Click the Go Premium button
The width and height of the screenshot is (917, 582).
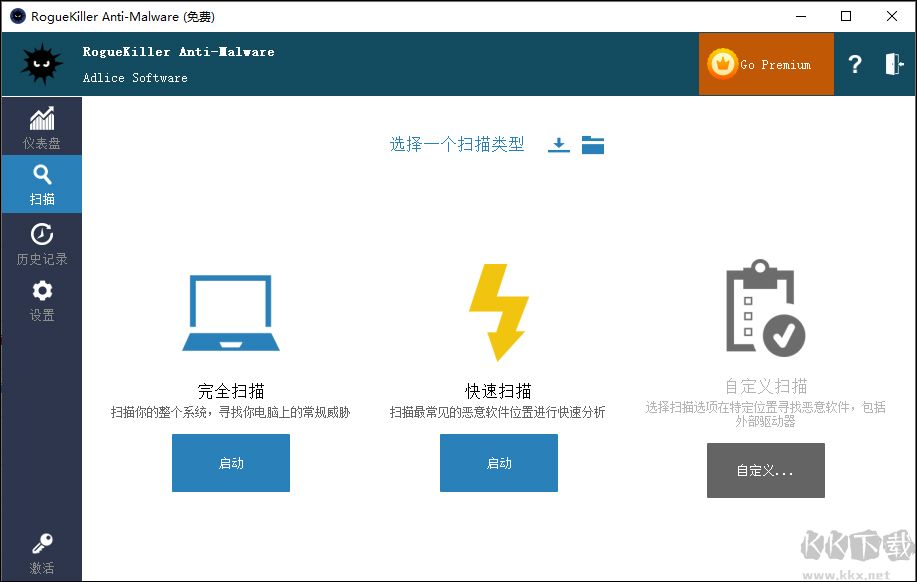click(766, 64)
